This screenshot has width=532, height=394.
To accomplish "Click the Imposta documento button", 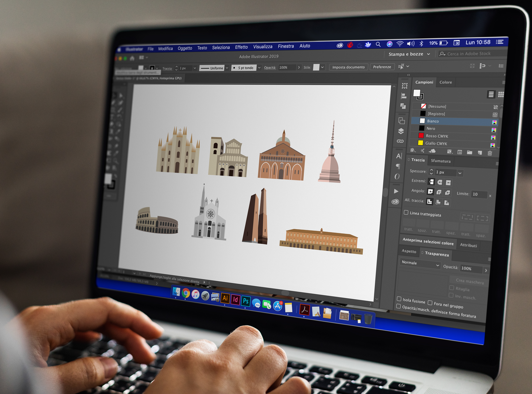I will tap(349, 67).
